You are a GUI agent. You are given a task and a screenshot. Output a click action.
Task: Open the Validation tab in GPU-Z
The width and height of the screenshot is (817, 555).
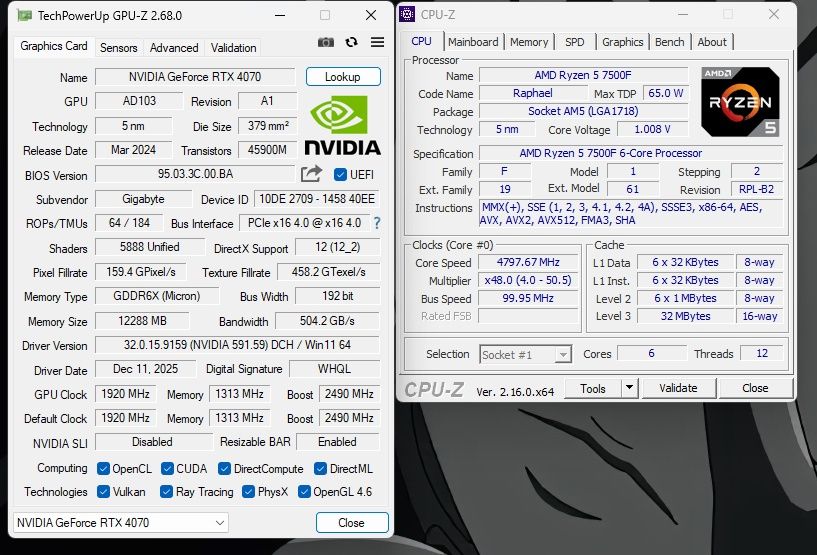[x=233, y=48]
